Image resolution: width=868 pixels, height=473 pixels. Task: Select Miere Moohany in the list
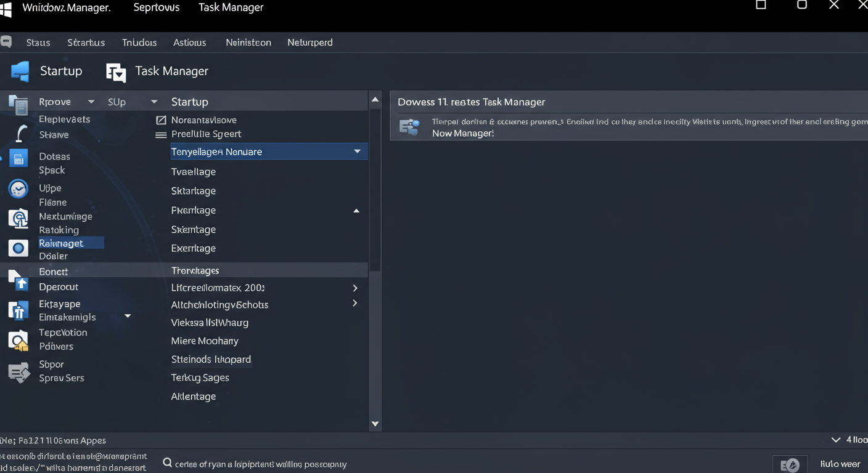coord(205,341)
